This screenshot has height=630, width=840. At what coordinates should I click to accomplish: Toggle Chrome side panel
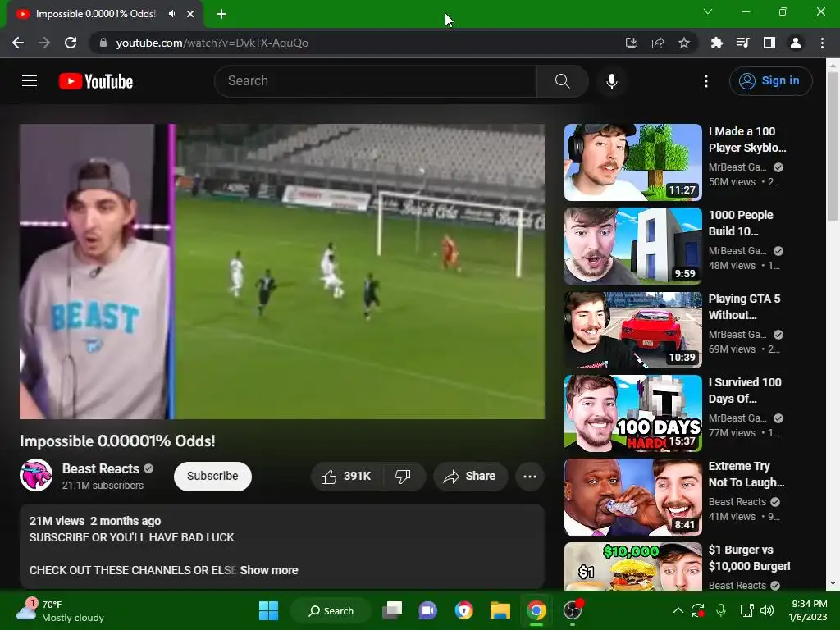[769, 43]
